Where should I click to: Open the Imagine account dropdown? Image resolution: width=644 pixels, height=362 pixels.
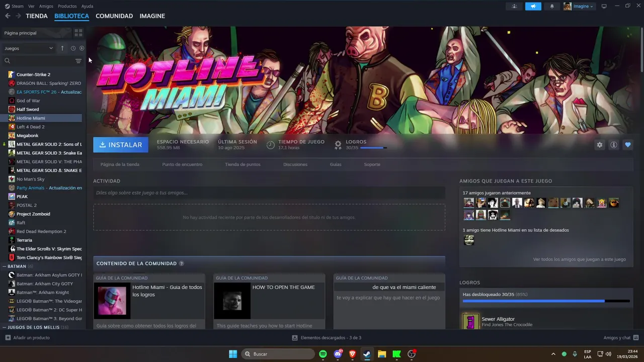coord(579,6)
